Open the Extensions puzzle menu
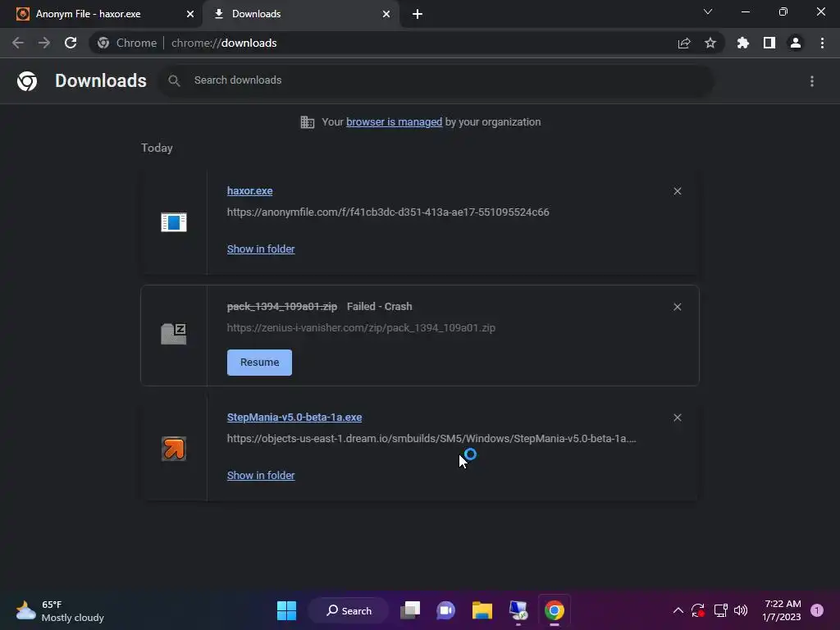 point(743,43)
